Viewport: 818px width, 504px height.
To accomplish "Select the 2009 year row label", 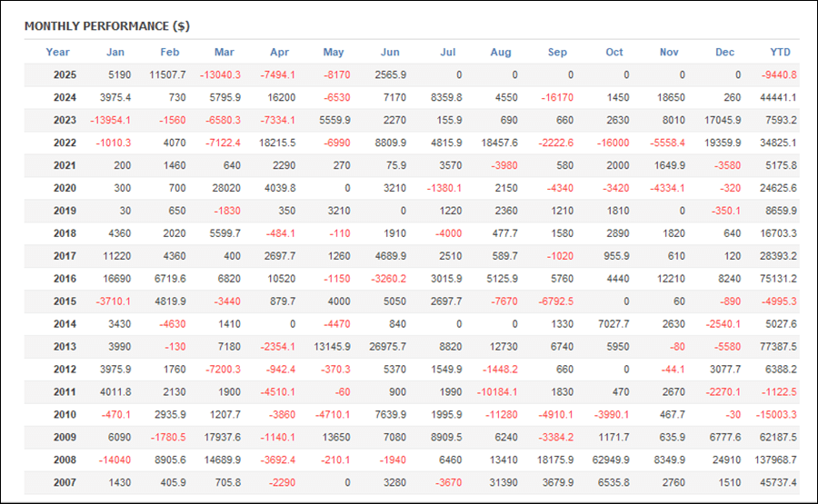I will click(65, 438).
